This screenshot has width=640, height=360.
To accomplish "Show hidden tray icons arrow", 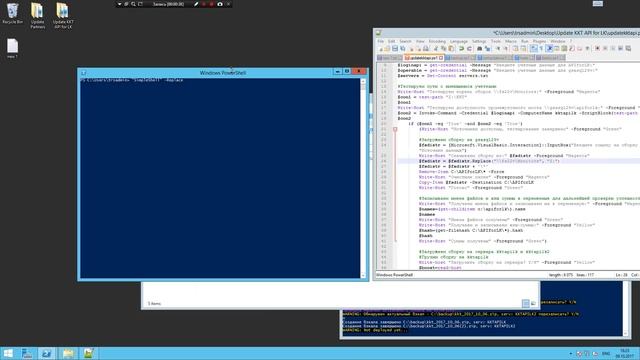I will [x=571, y=353].
